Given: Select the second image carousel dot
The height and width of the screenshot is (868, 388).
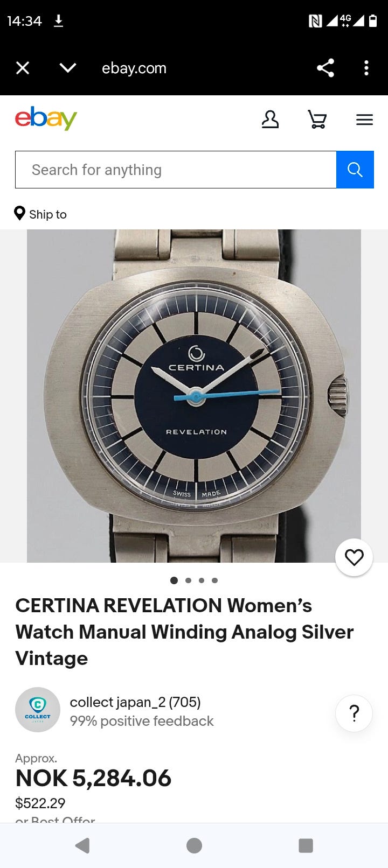Looking at the screenshot, I should coord(188,580).
